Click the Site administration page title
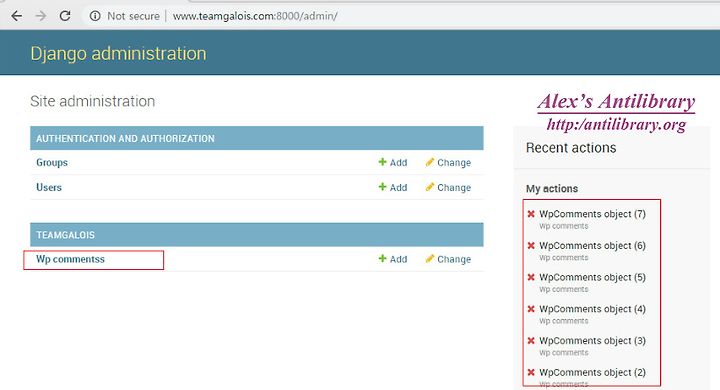Viewport: 720px width, 390px height. (92, 101)
